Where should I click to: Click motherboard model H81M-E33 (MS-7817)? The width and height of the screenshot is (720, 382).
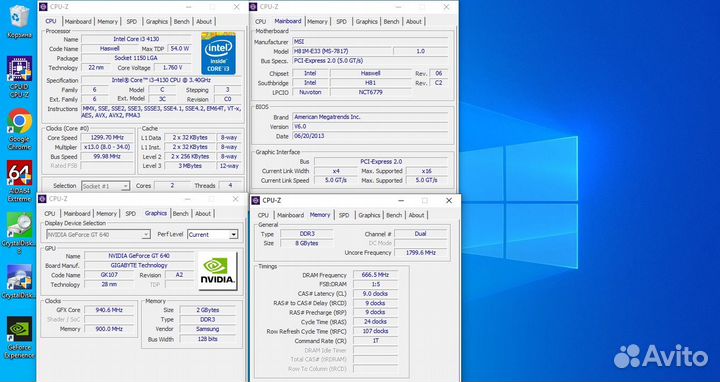(x=342, y=51)
